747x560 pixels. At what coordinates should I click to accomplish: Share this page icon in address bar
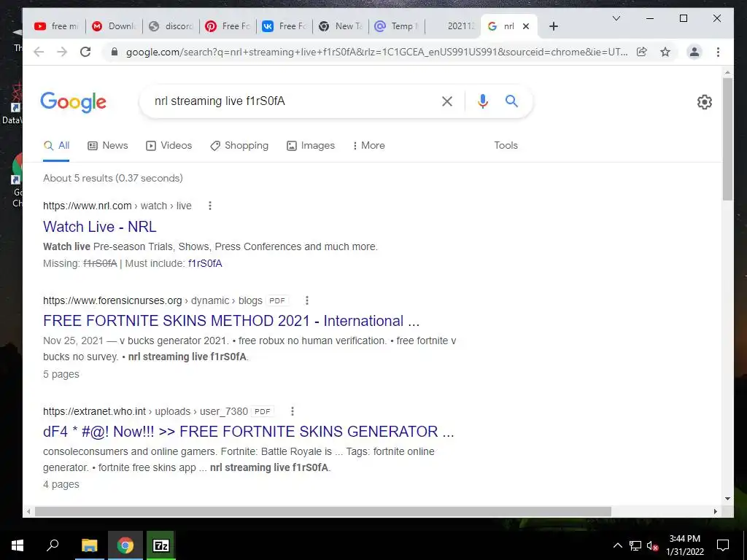pyautogui.click(x=642, y=52)
